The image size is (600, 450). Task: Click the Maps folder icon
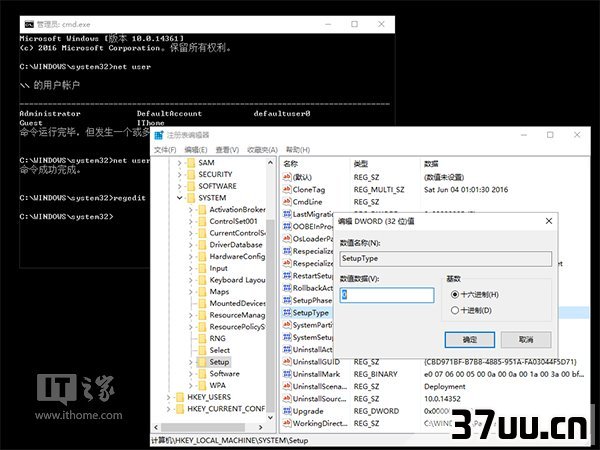coord(202,292)
